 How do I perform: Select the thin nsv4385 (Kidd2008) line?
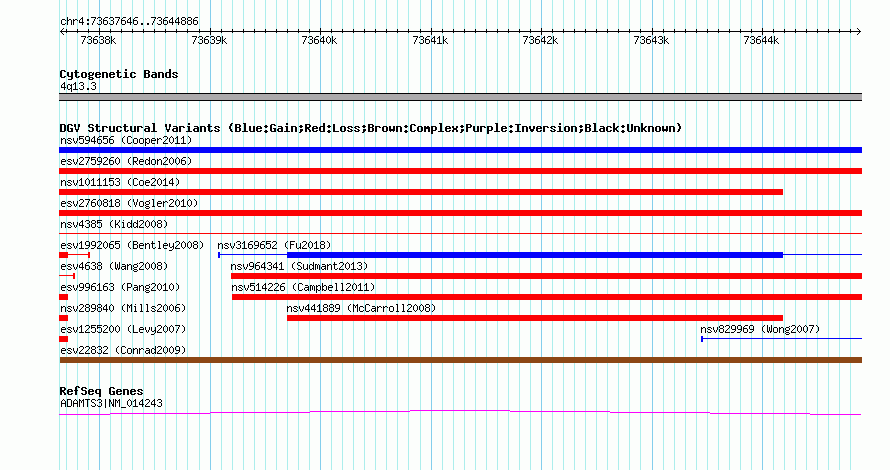pyautogui.click(x=460, y=233)
